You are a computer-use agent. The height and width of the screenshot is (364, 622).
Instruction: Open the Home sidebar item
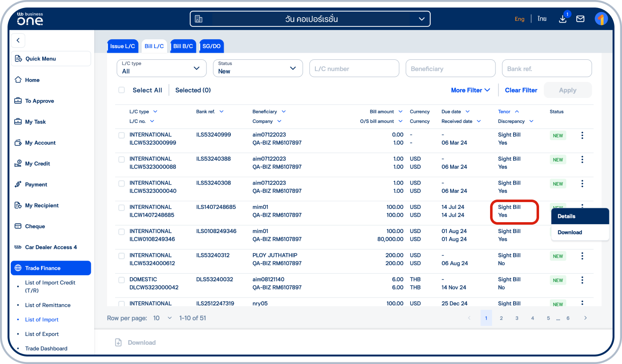pyautogui.click(x=31, y=80)
